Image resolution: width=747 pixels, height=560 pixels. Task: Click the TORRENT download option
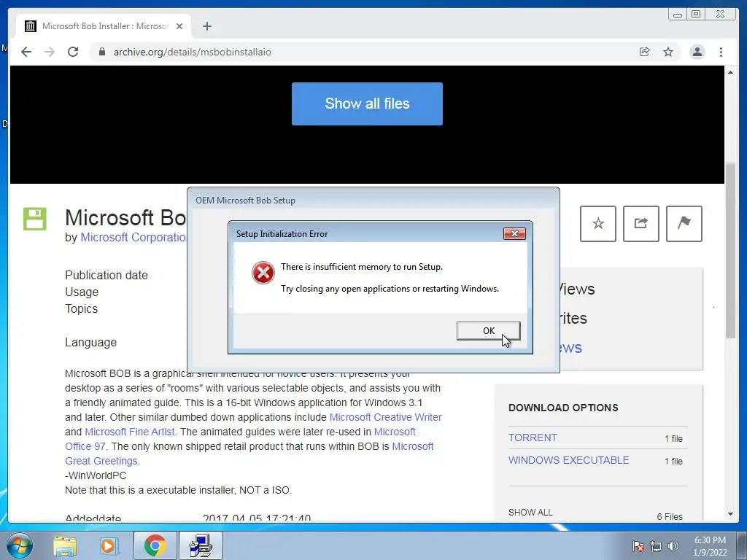point(533,437)
